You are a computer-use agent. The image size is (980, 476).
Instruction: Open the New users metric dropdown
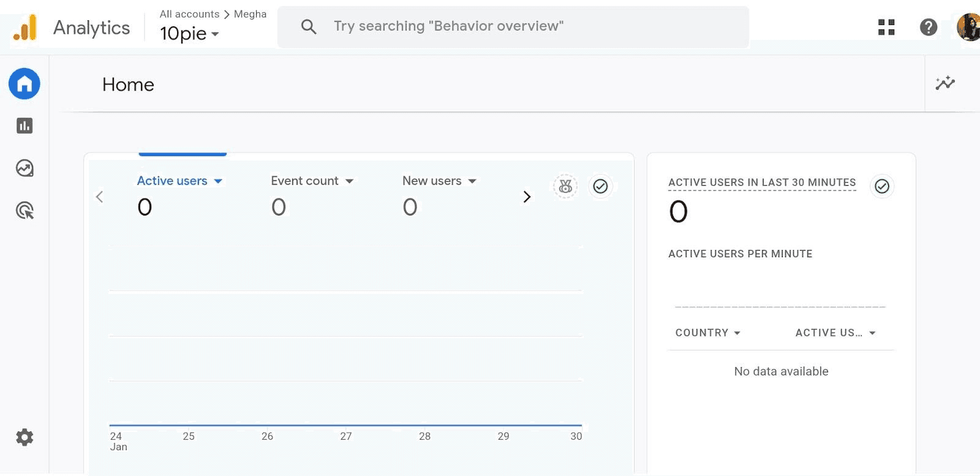[x=439, y=181]
